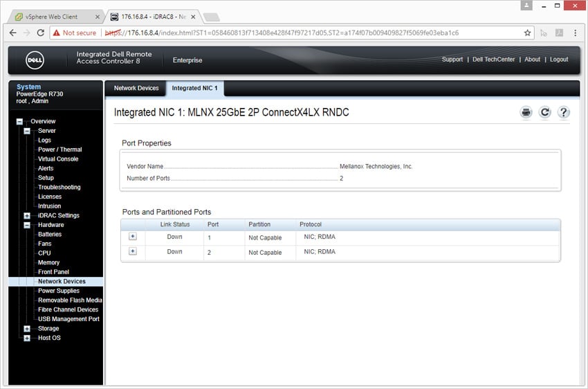The image size is (588, 389).
Task: Open Removable Flash Media in sidebar
Action: [70, 300]
